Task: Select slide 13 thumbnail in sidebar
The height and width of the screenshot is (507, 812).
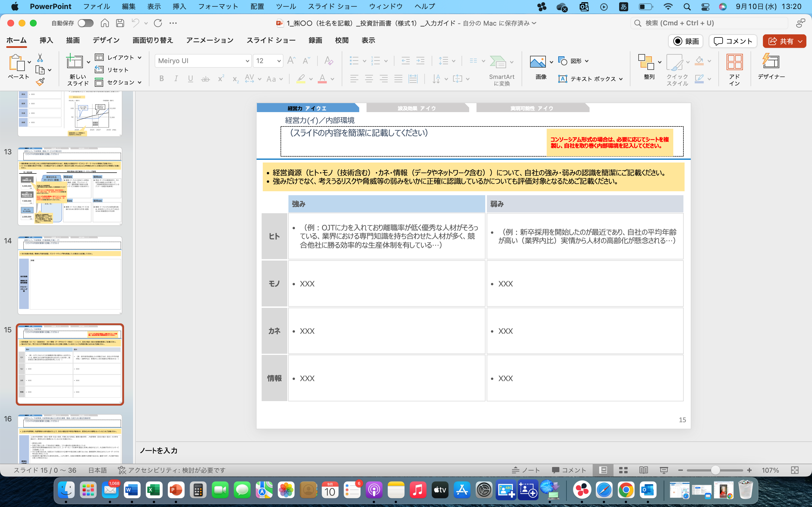Action: (70, 188)
